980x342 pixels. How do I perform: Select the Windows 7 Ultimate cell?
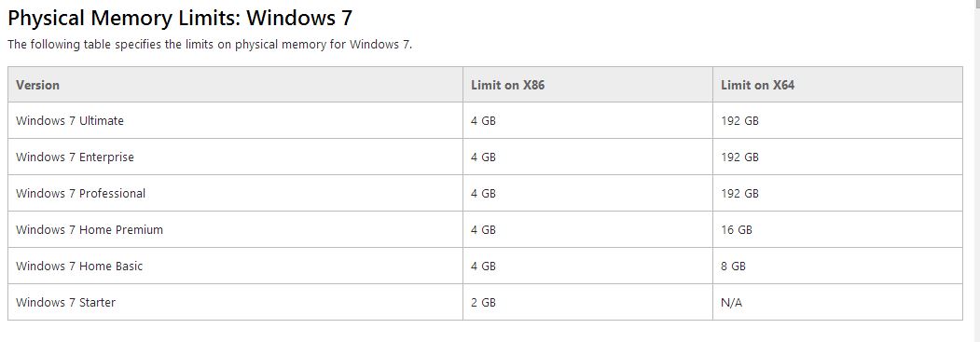[69, 121]
